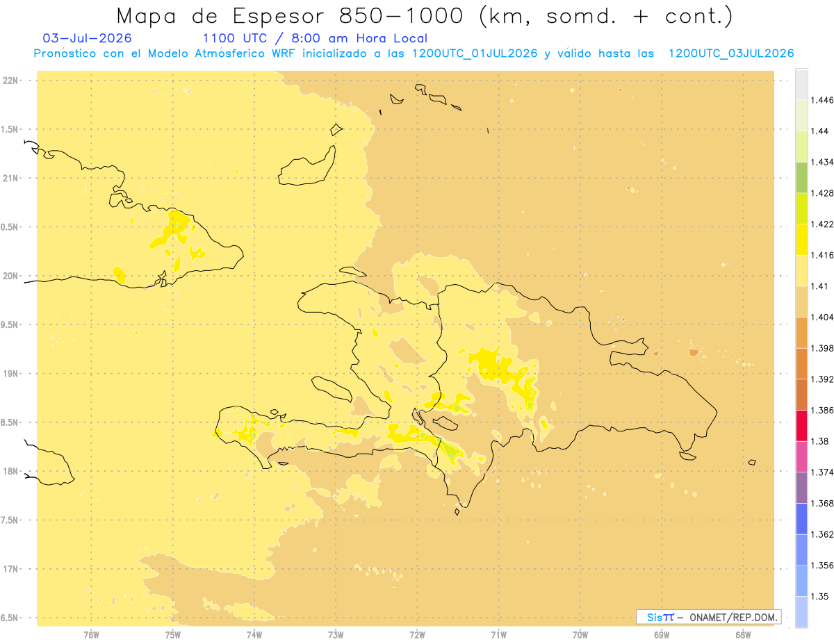
Task: Select the pink 1.374–1.38 legend swatch
Action: [x=801, y=456]
